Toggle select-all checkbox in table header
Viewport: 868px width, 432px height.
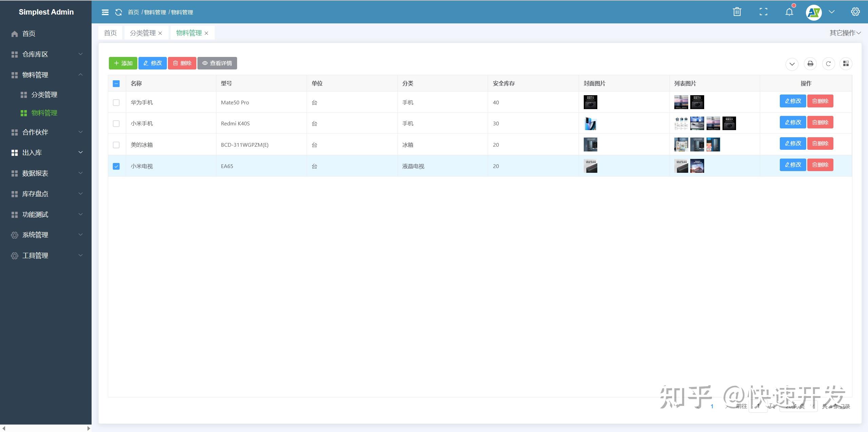point(116,83)
